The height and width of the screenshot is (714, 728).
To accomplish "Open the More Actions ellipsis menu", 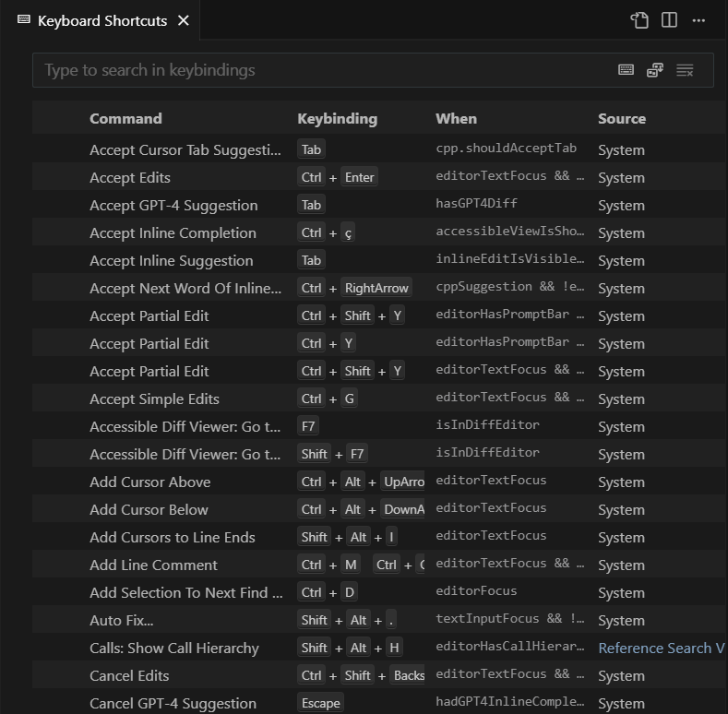I will click(698, 20).
